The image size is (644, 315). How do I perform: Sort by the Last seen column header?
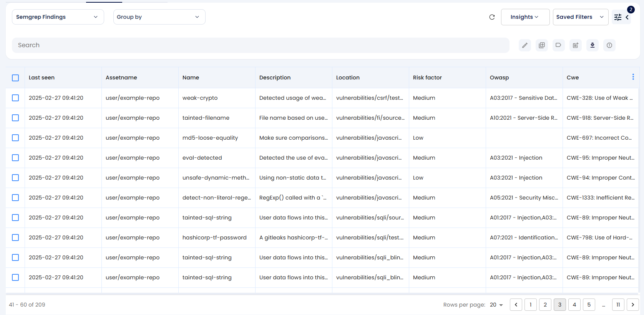pyautogui.click(x=41, y=78)
